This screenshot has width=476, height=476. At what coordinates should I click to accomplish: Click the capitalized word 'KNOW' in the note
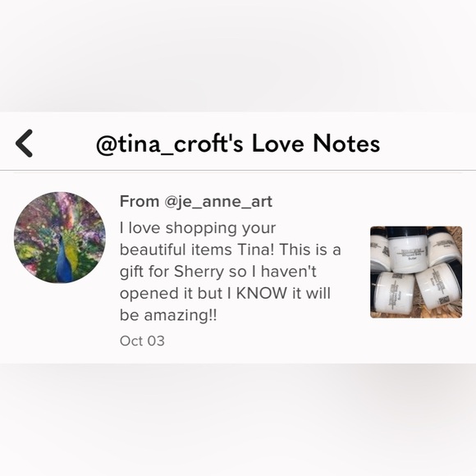262,293
